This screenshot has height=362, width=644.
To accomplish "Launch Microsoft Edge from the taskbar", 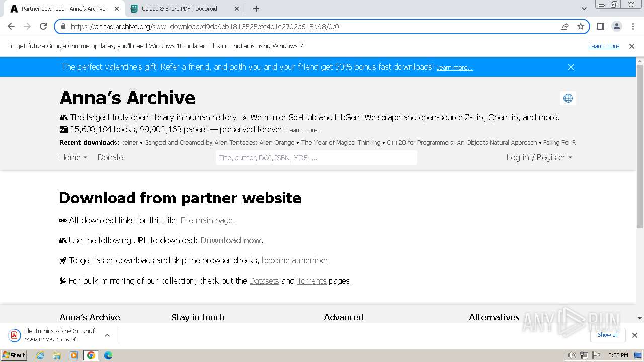I will coord(108,355).
